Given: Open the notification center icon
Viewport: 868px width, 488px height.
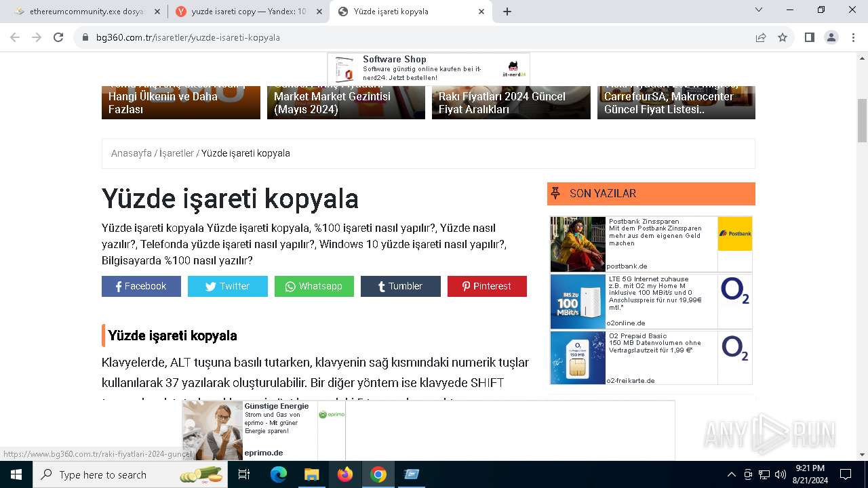Looking at the screenshot, I should pyautogui.click(x=846, y=474).
